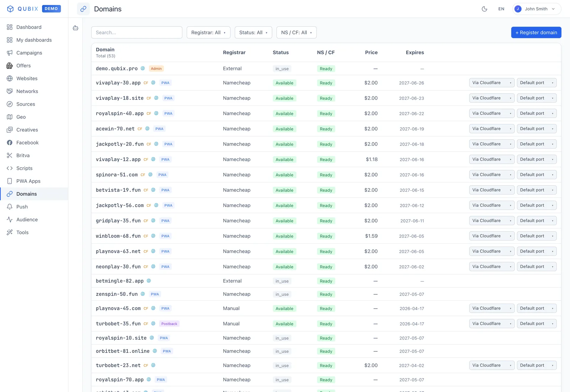Click globe icon next to vivaplay-30.app
Image resolution: width=570 pixels, height=392 pixels.
153,83
